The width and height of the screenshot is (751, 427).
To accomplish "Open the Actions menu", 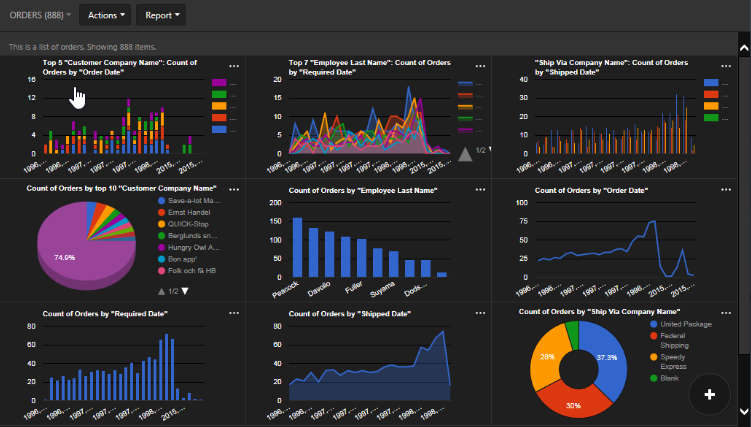I will [x=106, y=16].
